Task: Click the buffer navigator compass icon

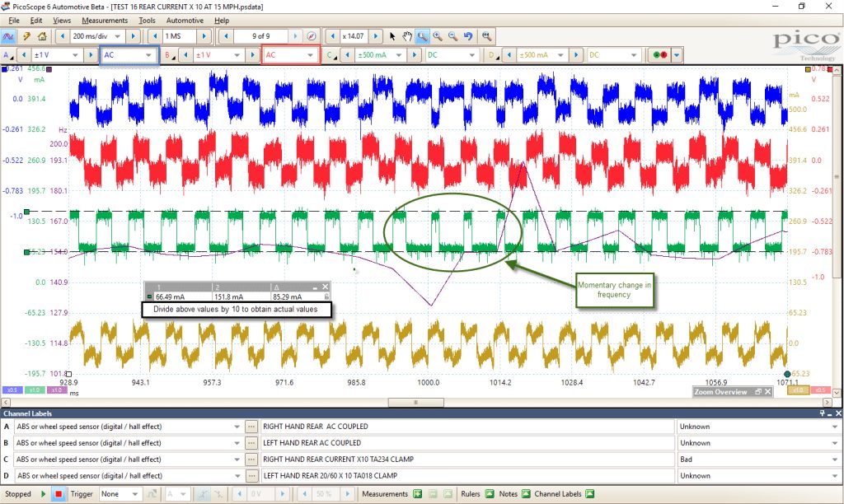Action: tap(311, 36)
